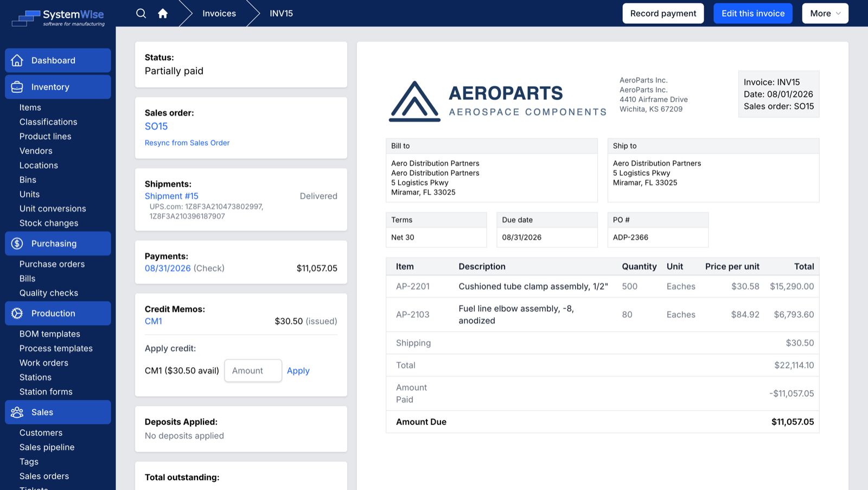Open Unit conversions page
This screenshot has width=868, height=490.
[x=53, y=209]
